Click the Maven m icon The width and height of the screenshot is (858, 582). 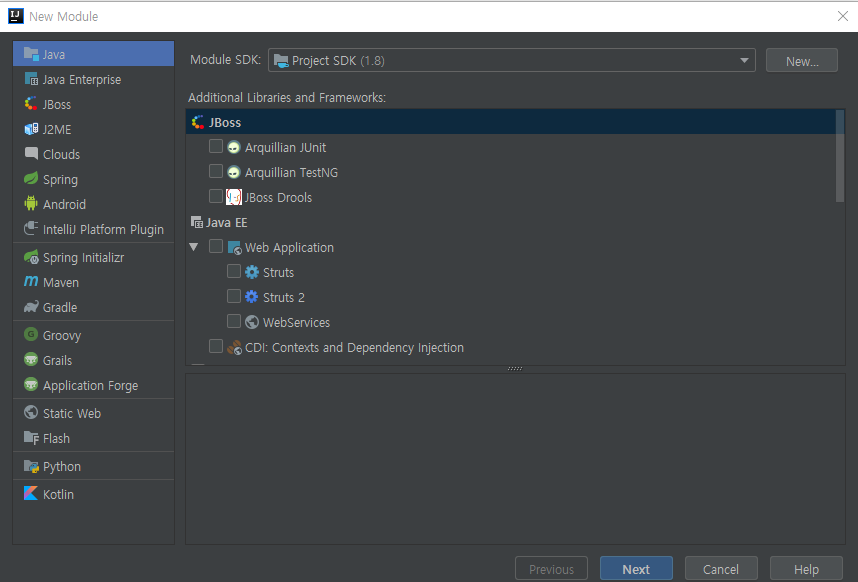[31, 282]
